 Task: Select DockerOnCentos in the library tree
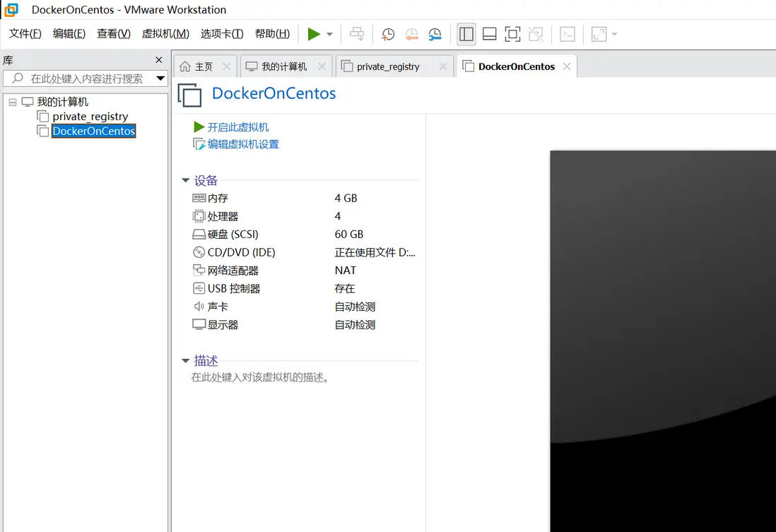click(93, 131)
